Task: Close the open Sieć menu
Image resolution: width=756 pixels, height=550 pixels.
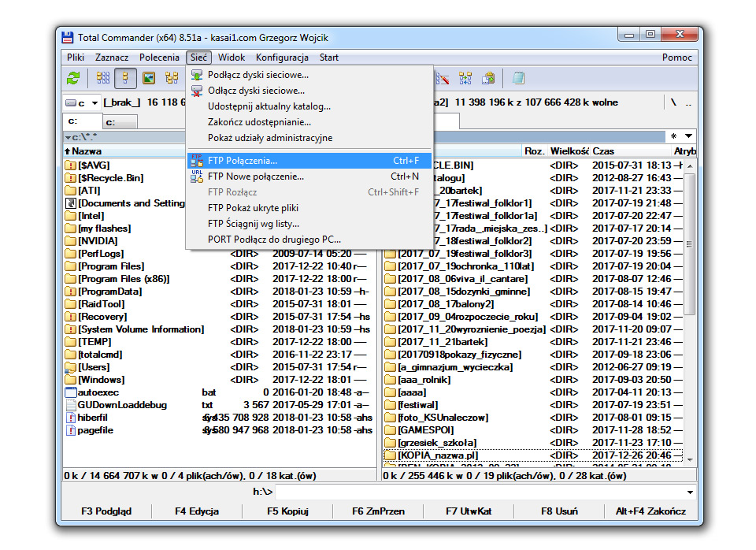Action: click(x=198, y=58)
